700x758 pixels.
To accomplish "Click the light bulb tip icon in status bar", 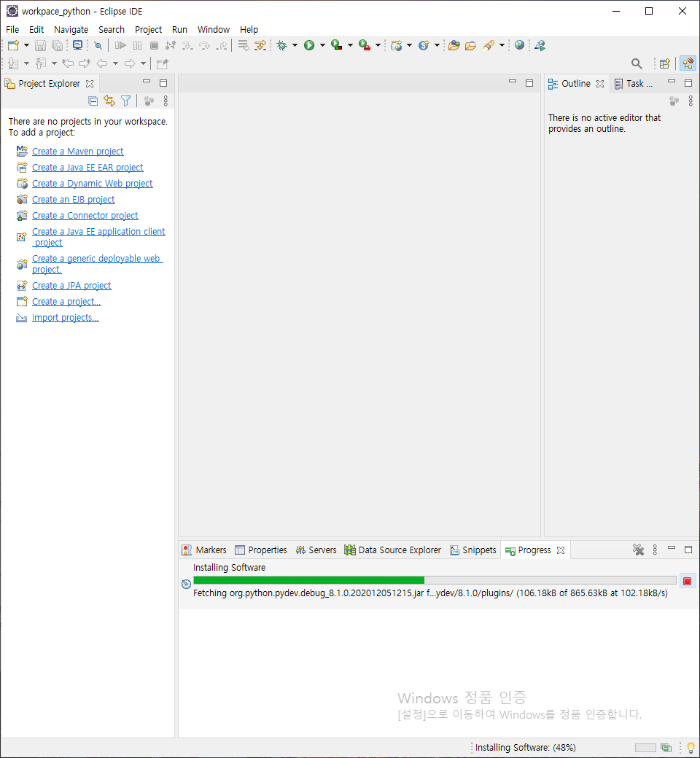I will coord(691,747).
